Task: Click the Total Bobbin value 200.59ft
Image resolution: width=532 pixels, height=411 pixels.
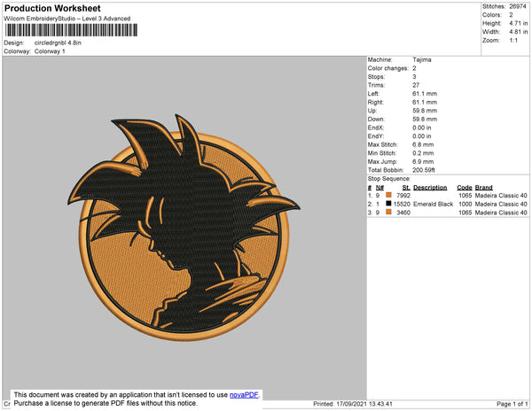Action: 424,170
